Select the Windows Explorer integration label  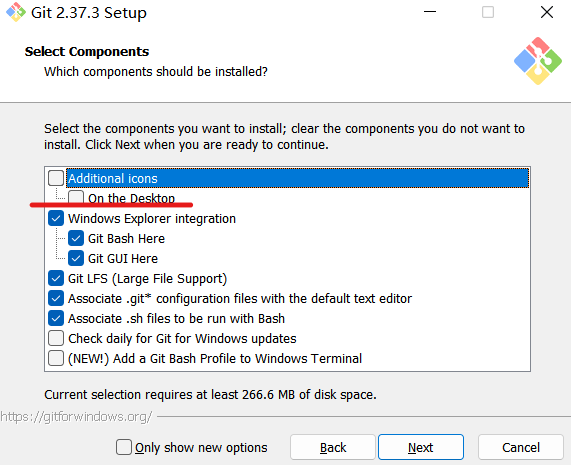click(152, 218)
